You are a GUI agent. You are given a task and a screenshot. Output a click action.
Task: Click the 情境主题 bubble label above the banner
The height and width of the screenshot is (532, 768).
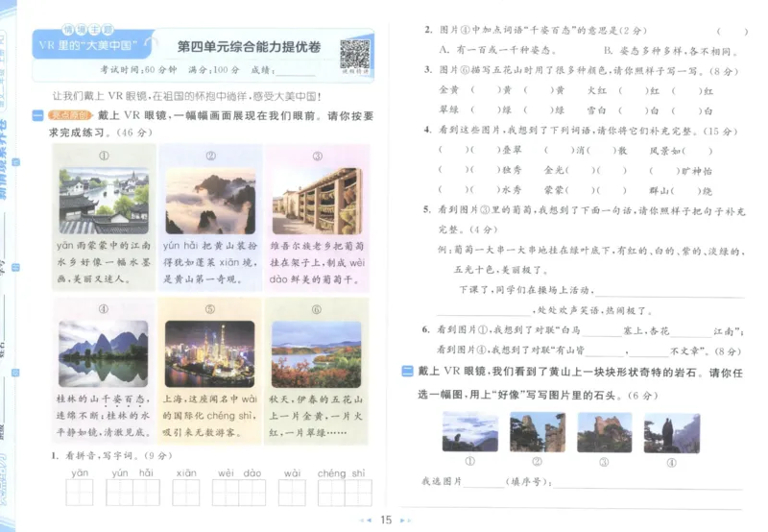click(88, 30)
